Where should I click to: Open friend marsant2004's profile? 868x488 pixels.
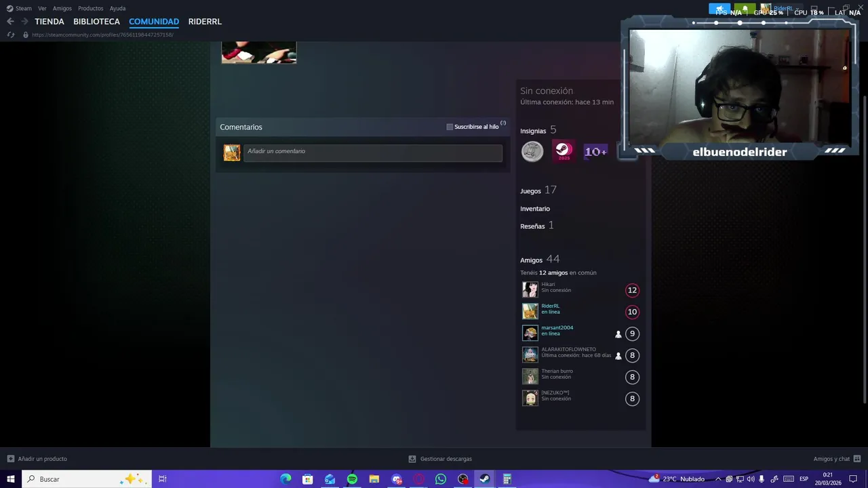tap(557, 327)
